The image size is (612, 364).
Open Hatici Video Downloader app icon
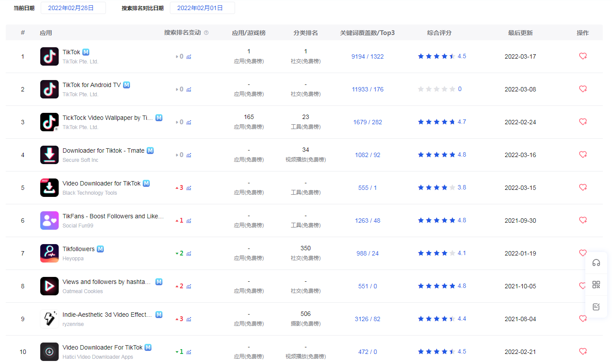(49, 352)
